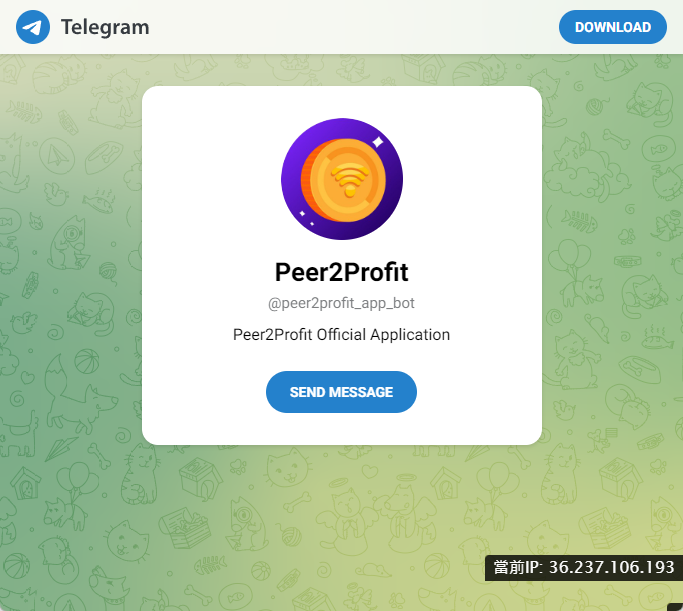Click the balloons doodle on the right side
This screenshot has height=611, width=683.
point(568,258)
